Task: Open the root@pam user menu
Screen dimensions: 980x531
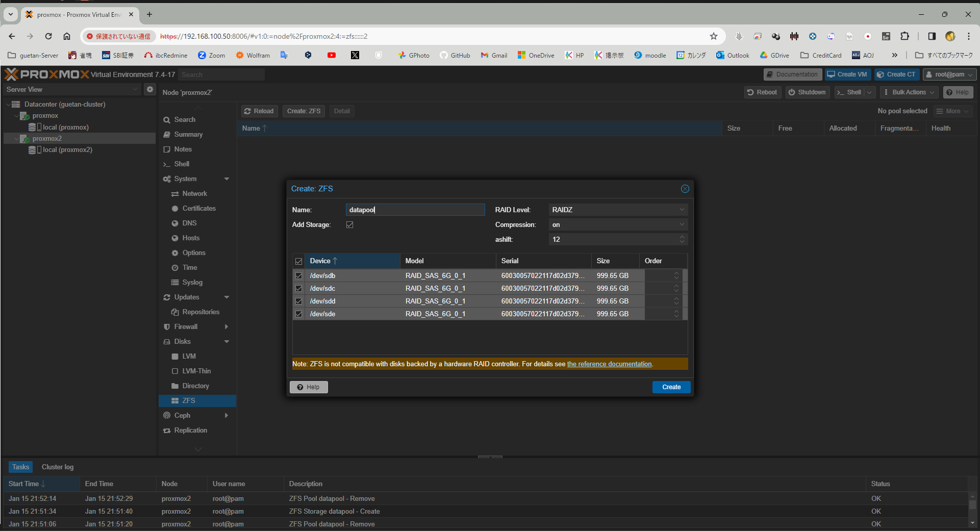Action: click(949, 74)
